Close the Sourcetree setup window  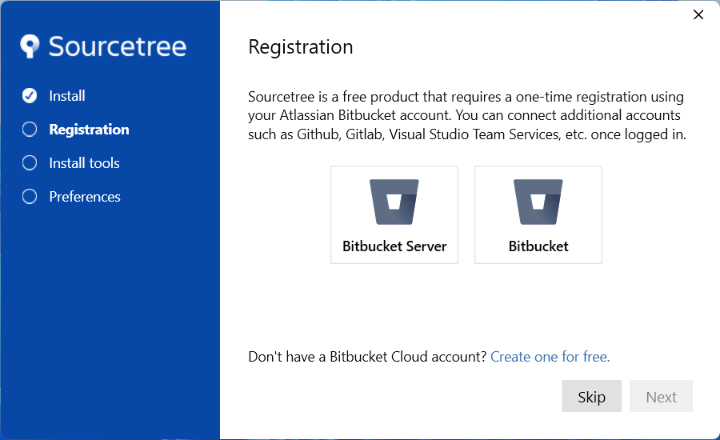698,14
